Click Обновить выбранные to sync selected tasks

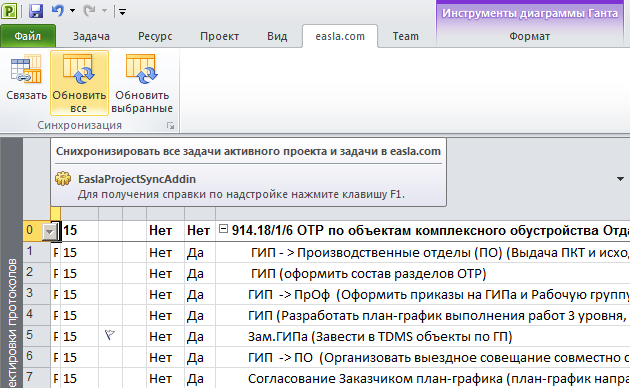[142, 83]
